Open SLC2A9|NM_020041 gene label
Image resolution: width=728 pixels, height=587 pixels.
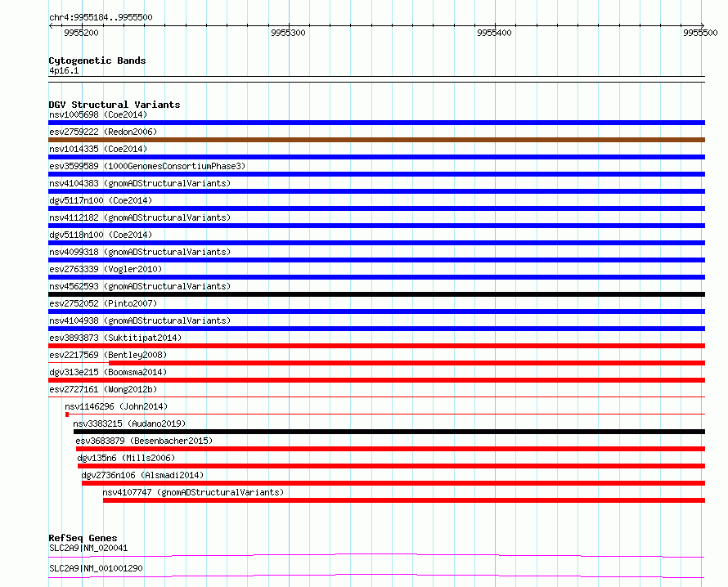[x=88, y=548]
